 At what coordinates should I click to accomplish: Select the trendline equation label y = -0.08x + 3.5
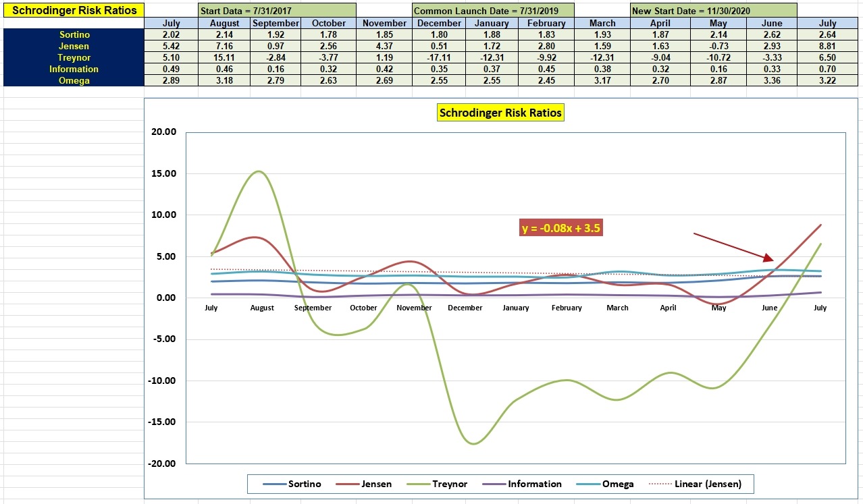[x=561, y=228]
